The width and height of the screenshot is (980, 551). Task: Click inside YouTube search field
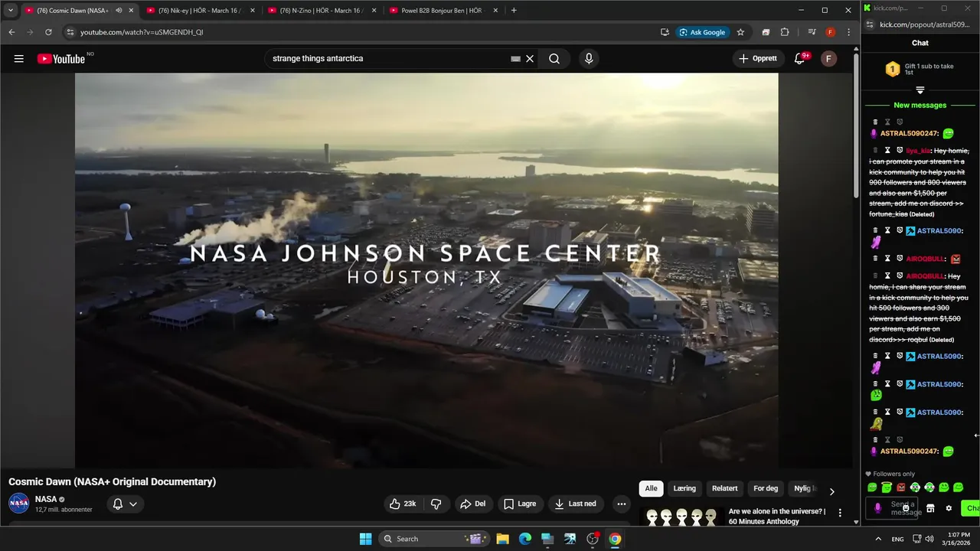[390, 59]
